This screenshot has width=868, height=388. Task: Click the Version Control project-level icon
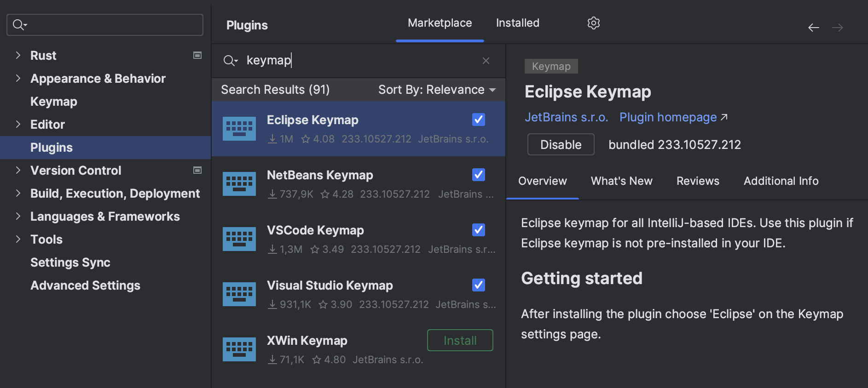click(x=197, y=170)
